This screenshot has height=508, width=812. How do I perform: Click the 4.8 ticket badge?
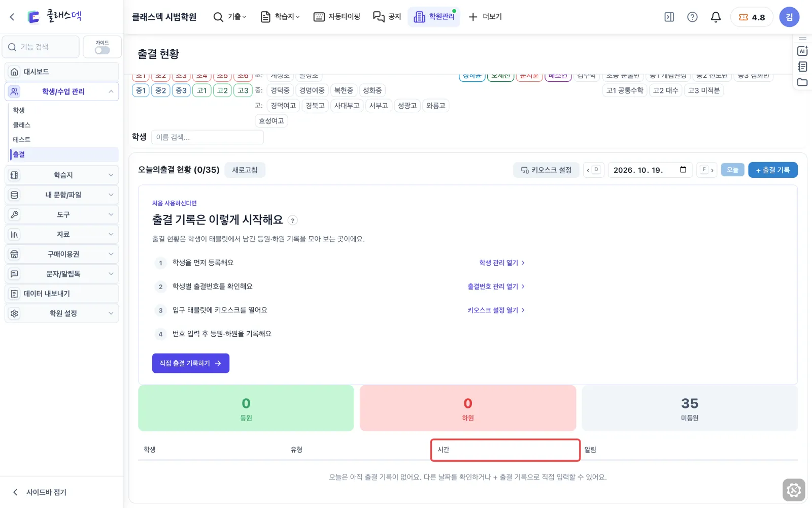(x=752, y=17)
